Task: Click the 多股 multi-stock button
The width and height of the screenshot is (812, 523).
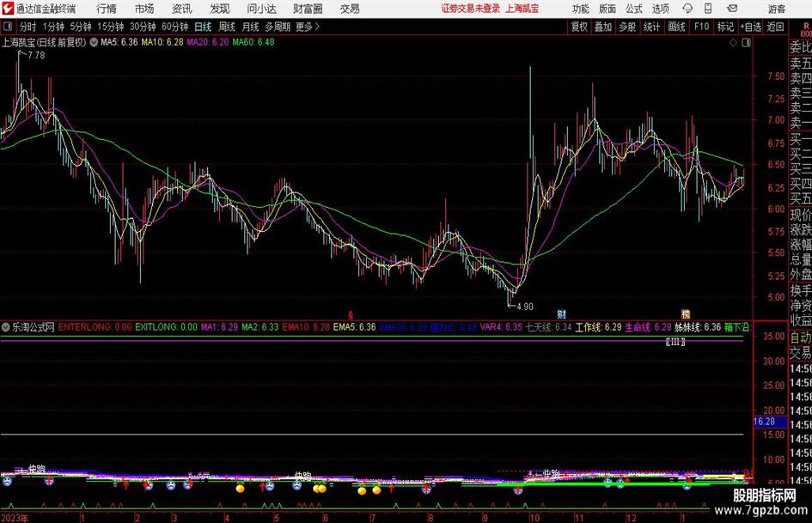Action: tap(627, 27)
